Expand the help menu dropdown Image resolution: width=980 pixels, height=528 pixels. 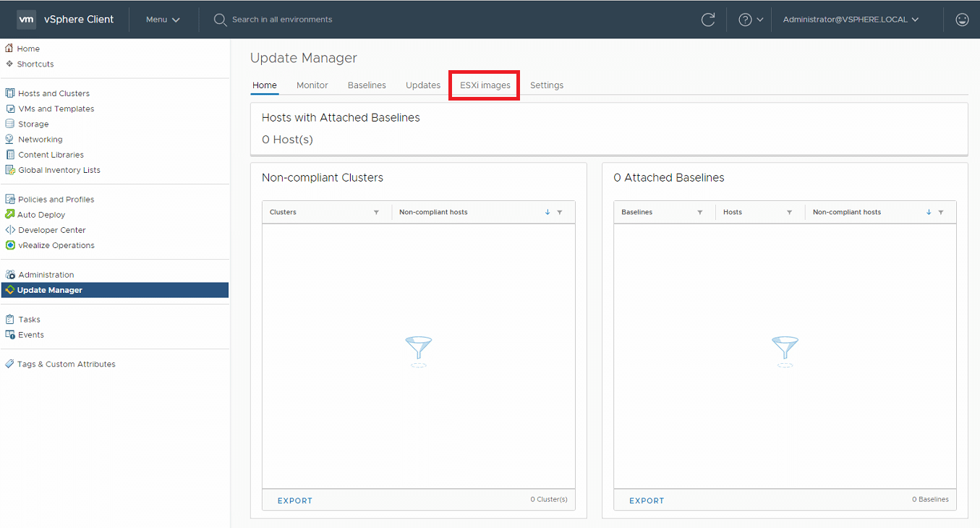(x=751, y=20)
